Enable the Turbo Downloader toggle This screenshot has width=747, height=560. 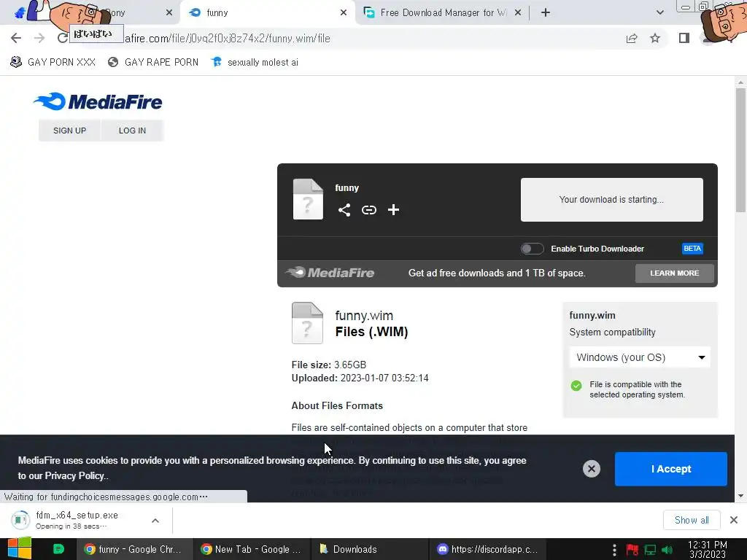[x=532, y=249]
